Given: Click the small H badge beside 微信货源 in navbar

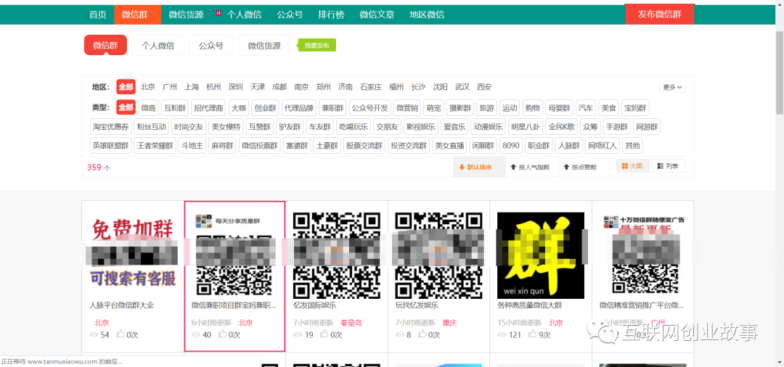Looking at the screenshot, I should pyautogui.click(x=218, y=13).
